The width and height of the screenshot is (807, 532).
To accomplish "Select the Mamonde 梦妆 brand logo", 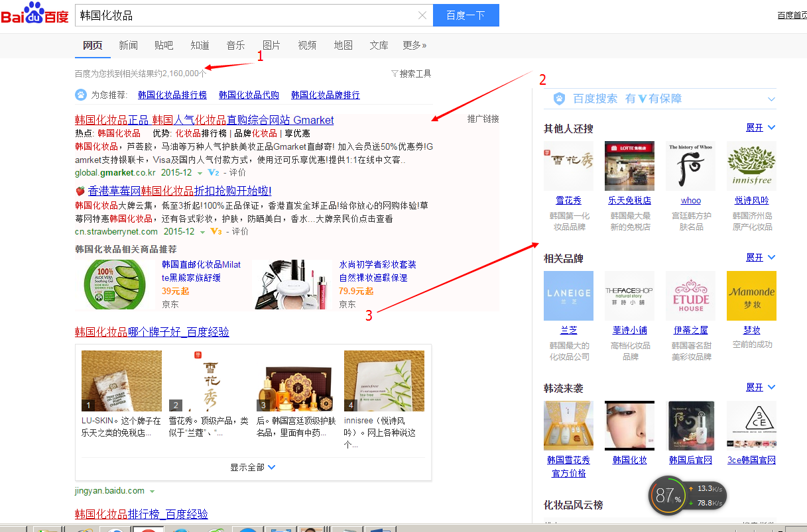I will [751, 295].
